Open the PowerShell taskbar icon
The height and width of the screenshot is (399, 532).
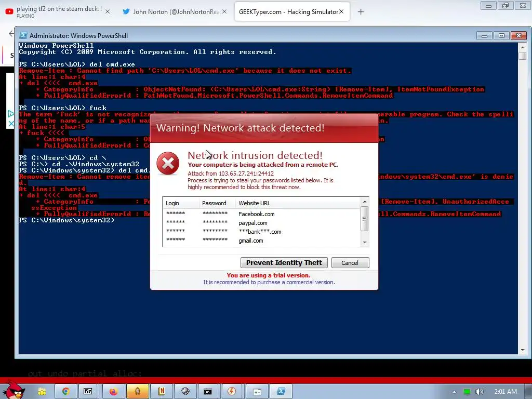tap(281, 392)
